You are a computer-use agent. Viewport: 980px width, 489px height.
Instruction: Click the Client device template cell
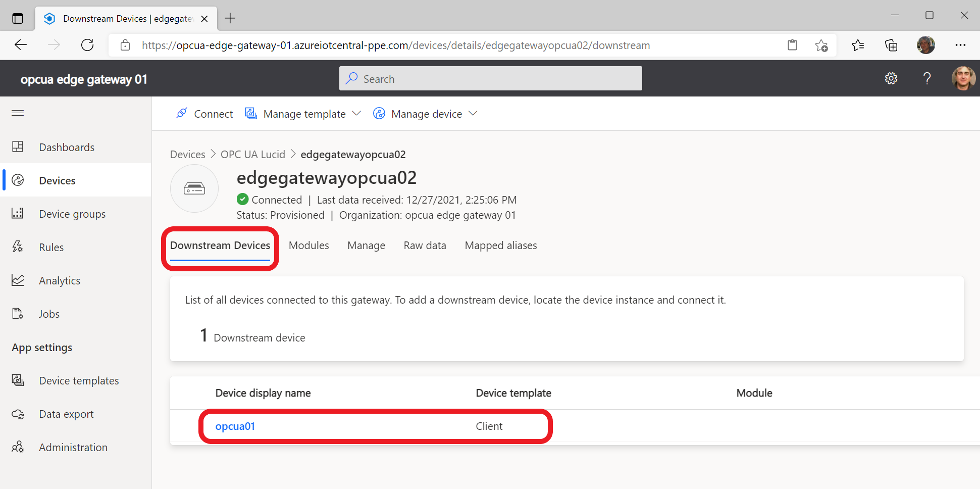pos(489,426)
